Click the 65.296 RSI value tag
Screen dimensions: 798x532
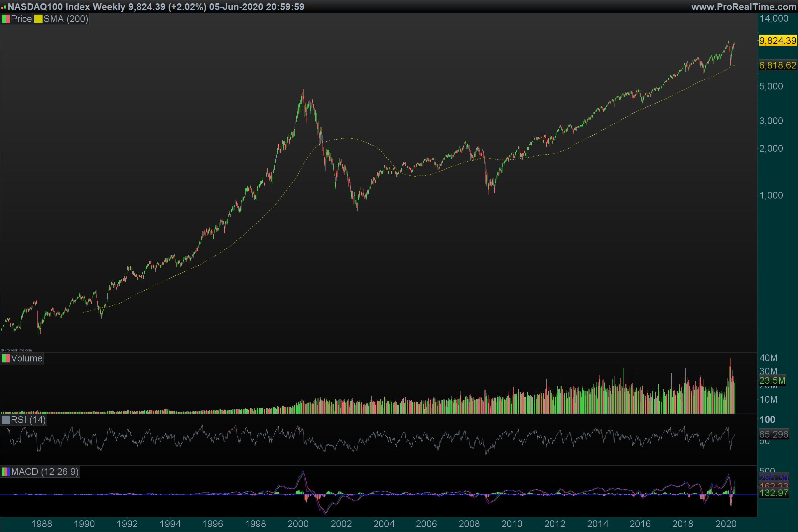(774, 434)
